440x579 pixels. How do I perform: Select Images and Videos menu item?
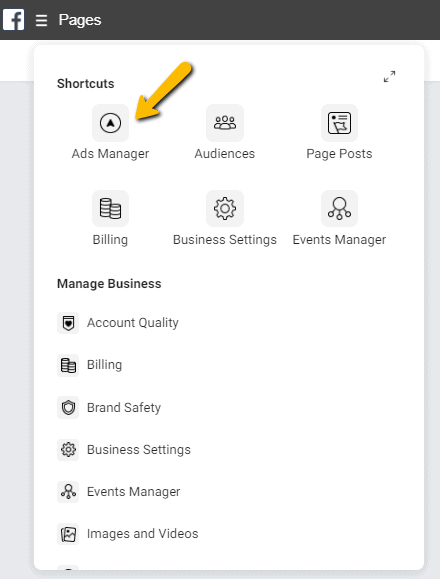[x=142, y=534]
